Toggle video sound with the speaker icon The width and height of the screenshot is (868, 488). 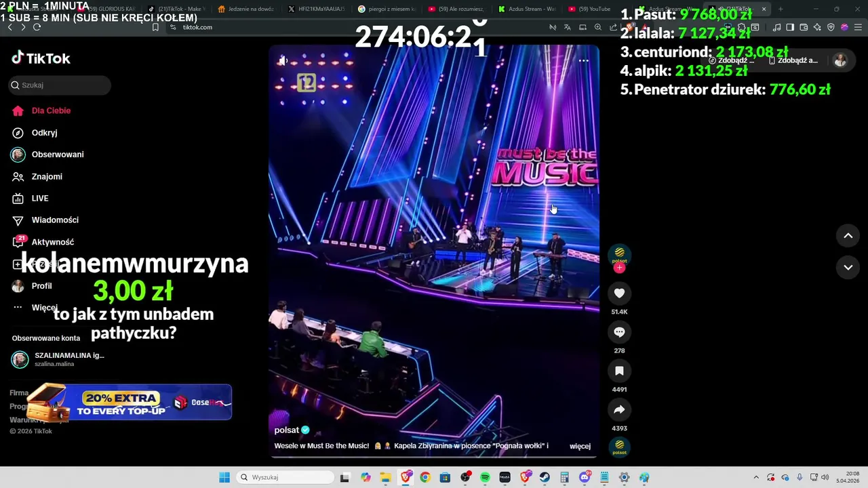[x=283, y=61]
